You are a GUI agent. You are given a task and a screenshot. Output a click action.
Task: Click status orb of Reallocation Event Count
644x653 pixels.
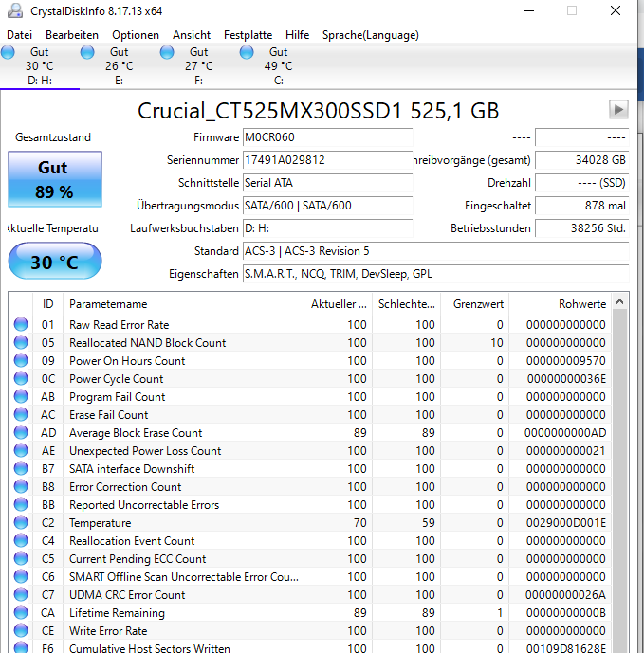(21, 540)
